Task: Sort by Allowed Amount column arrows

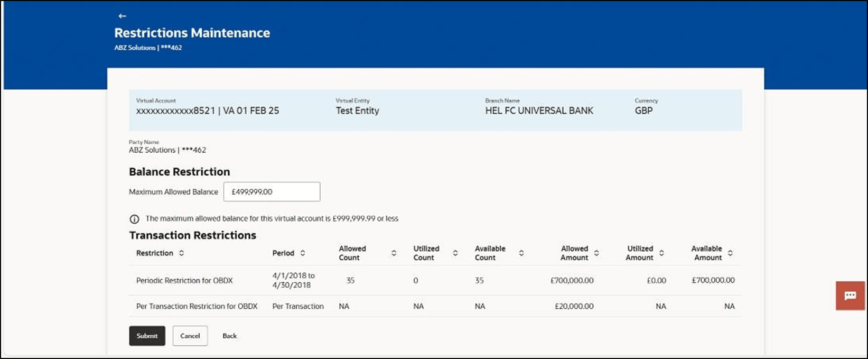Action: [x=596, y=253]
